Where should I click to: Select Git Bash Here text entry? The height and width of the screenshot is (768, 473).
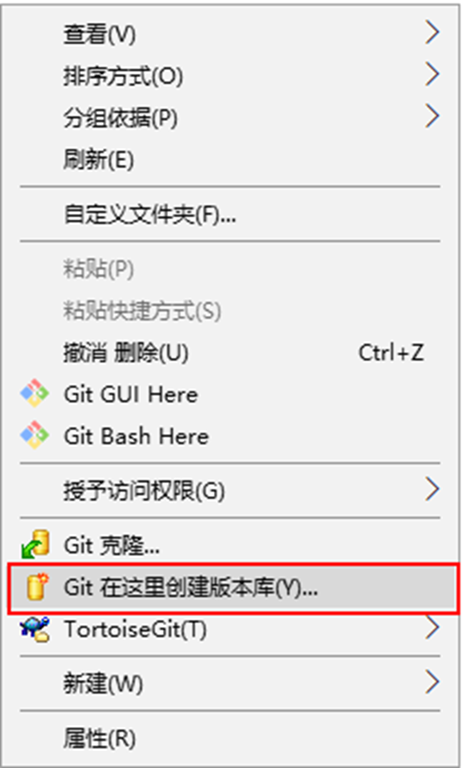(x=136, y=436)
